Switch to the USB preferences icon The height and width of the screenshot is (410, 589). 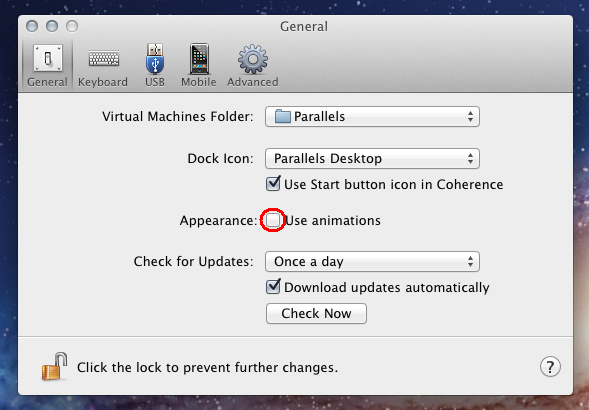[x=155, y=58]
